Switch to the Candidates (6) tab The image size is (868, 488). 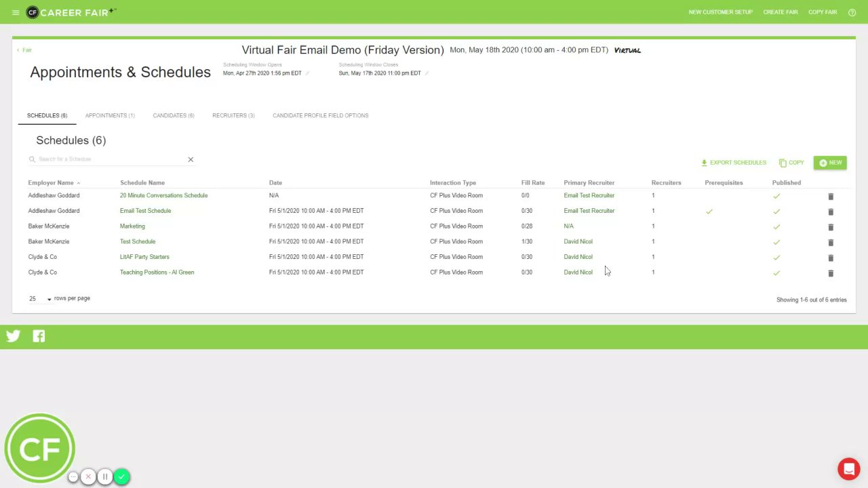[x=174, y=116]
